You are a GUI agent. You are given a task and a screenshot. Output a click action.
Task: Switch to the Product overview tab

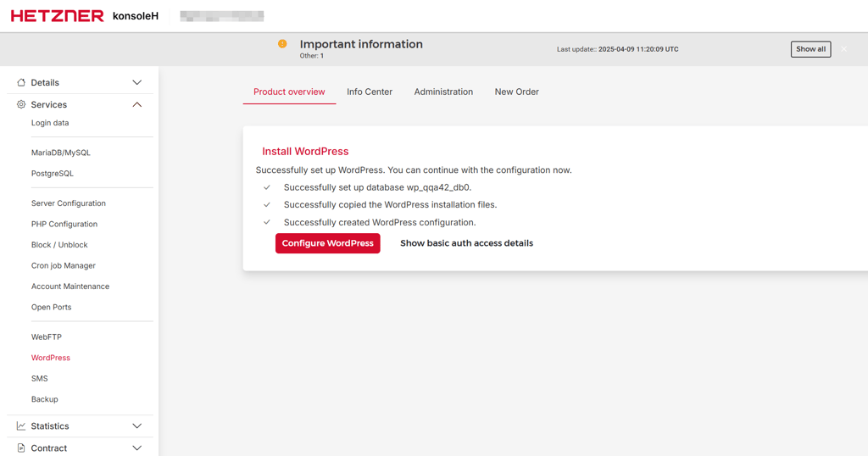(289, 92)
